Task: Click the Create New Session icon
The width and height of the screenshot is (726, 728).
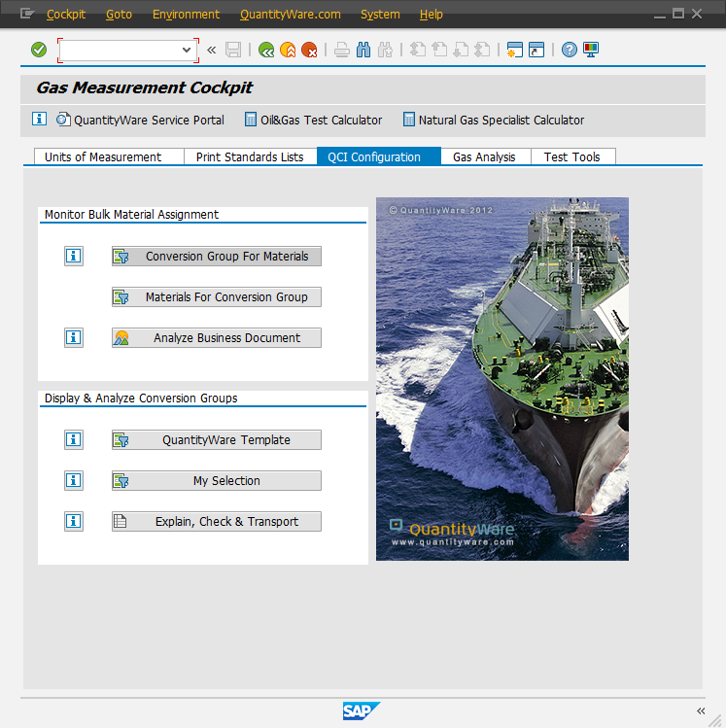Action: click(515, 50)
